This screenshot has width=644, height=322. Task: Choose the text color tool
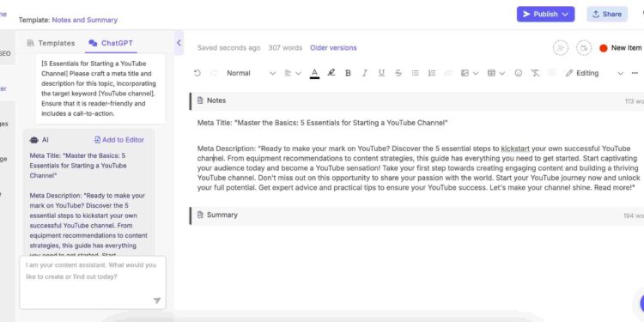314,73
